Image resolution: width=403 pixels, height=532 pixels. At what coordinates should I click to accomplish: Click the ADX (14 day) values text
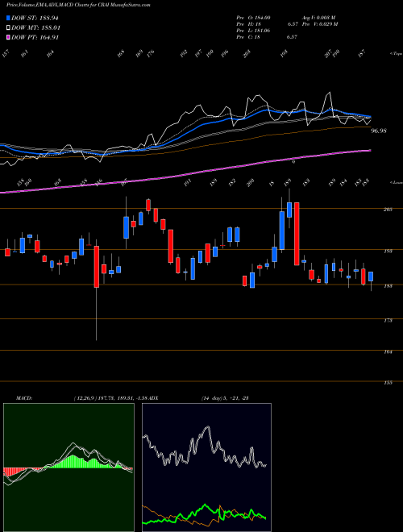point(225,398)
